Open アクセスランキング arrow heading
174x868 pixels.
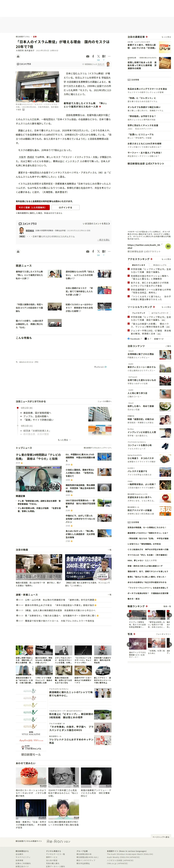pos(140,259)
